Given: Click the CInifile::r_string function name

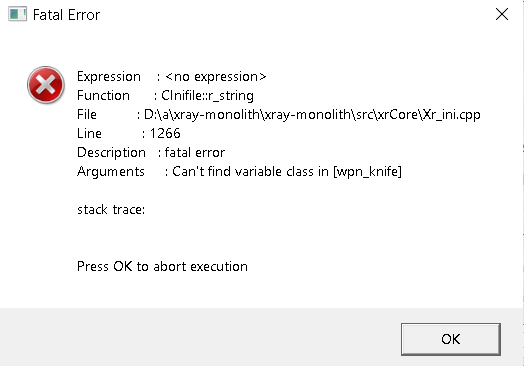Looking at the screenshot, I should 207,96.
